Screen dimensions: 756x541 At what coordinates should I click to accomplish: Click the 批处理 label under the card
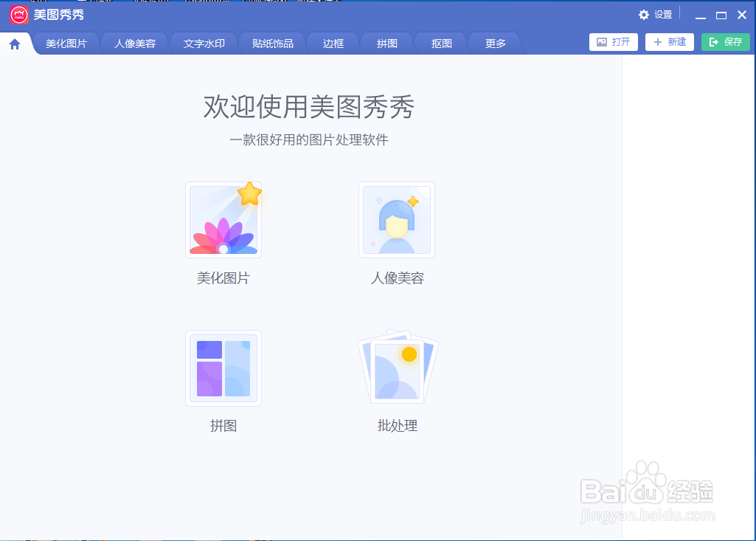point(397,425)
